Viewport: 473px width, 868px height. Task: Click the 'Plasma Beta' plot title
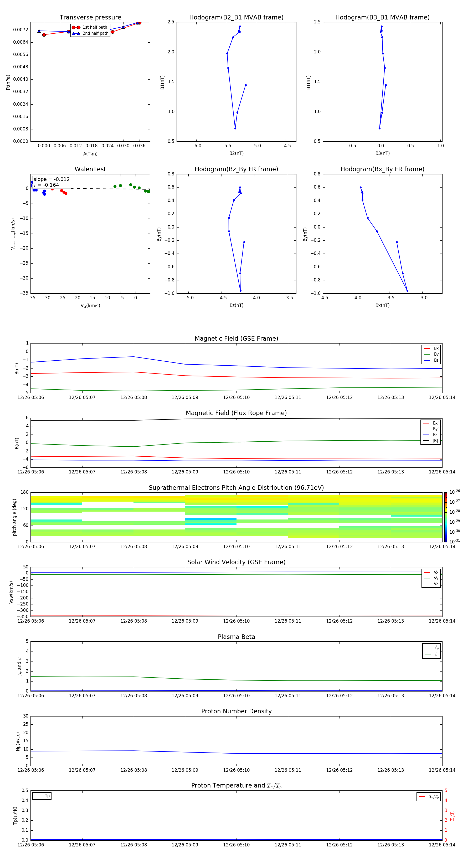pyautogui.click(x=236, y=637)
